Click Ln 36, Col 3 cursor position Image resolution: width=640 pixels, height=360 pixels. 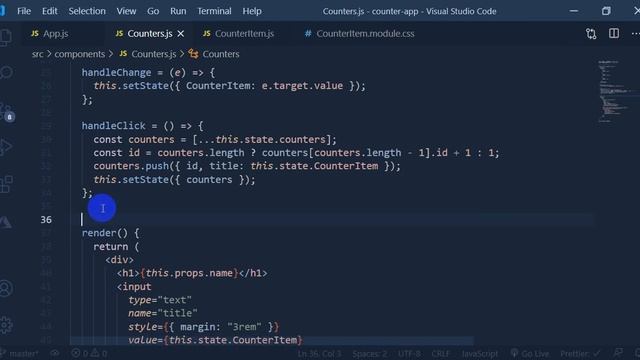pyautogui.click(x=319, y=353)
